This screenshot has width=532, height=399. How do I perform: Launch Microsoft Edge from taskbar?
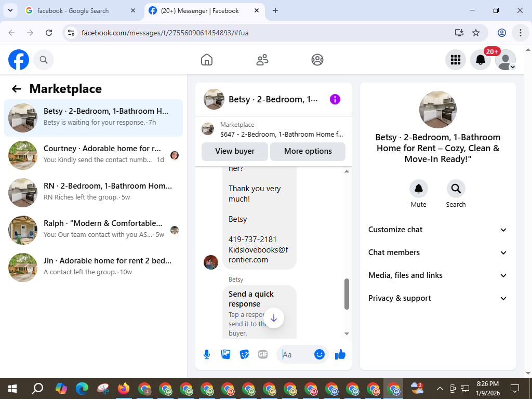(x=82, y=389)
